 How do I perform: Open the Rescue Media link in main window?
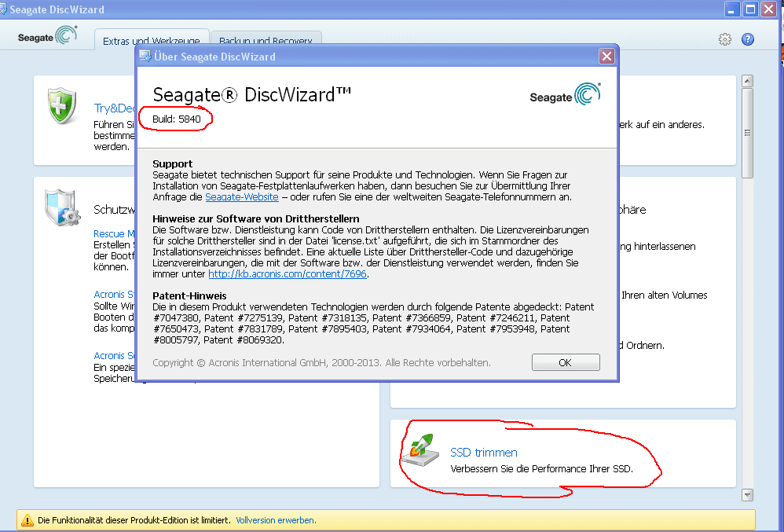click(114, 233)
